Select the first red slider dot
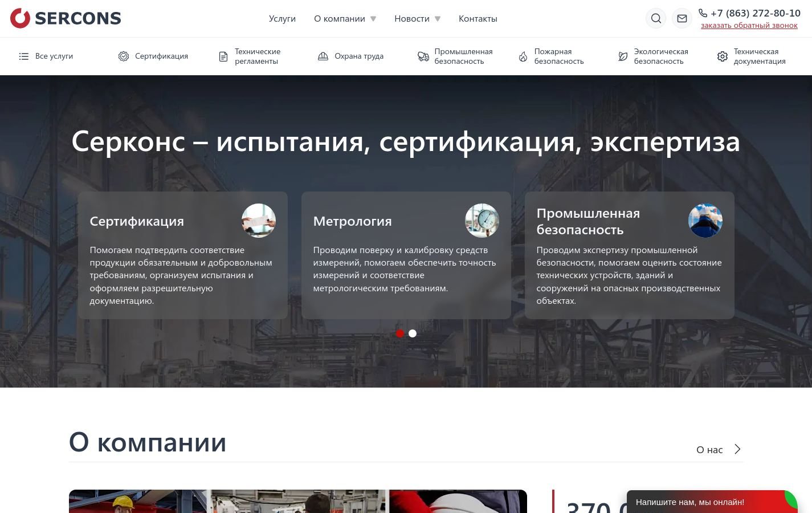This screenshot has width=812, height=513. [x=400, y=333]
